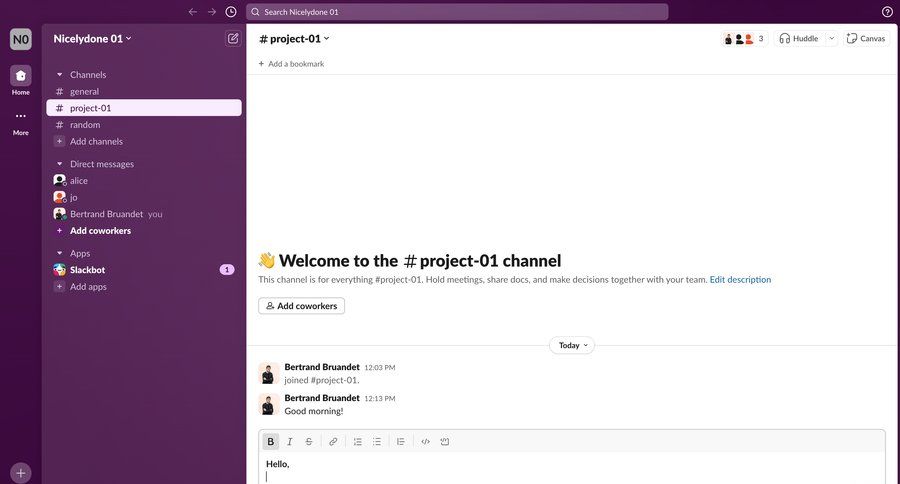Viewport: 900px width, 484px height.
Task: Open the direct message with alice
Action: tap(144, 180)
